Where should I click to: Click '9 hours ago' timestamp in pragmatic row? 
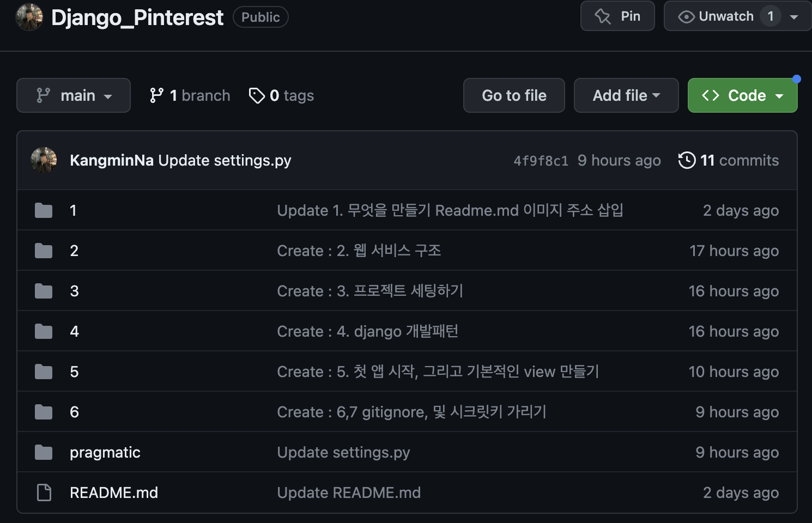[737, 452]
